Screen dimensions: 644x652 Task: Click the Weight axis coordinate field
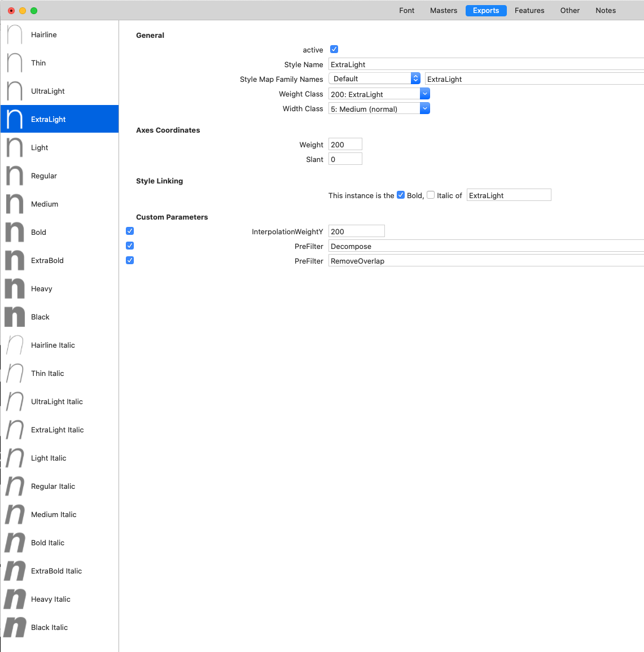coord(345,145)
